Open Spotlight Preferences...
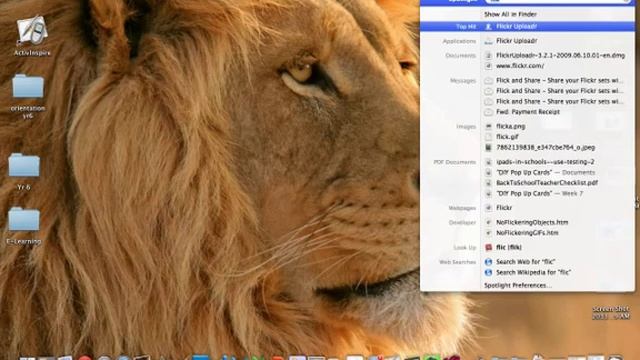 (518, 285)
